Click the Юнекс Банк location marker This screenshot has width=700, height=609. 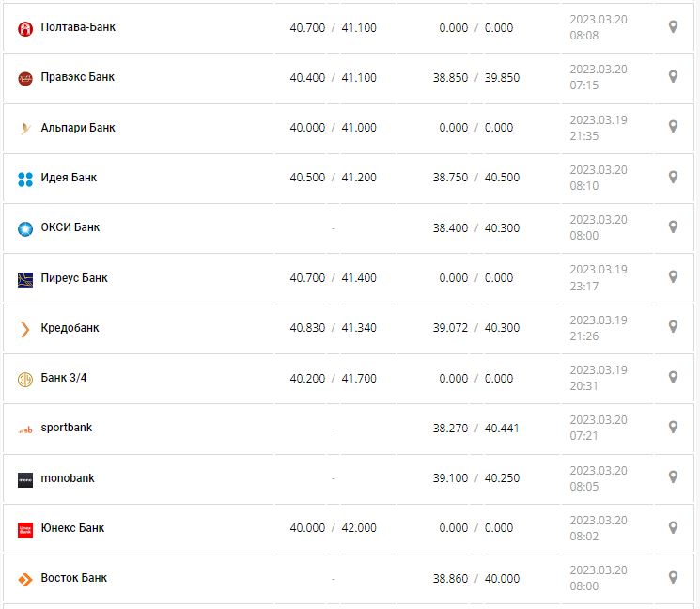pyautogui.click(x=673, y=527)
